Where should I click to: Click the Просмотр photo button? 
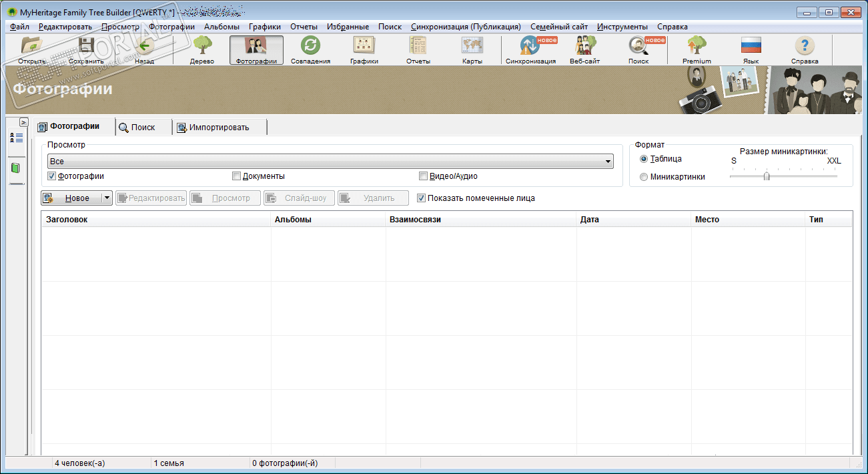point(225,198)
